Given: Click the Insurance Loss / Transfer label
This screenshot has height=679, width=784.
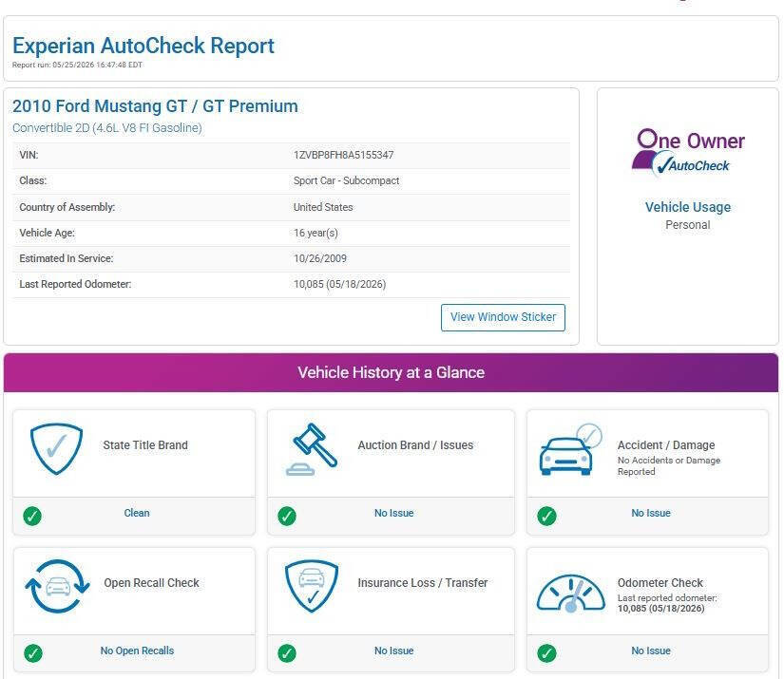Looking at the screenshot, I should coord(423,583).
